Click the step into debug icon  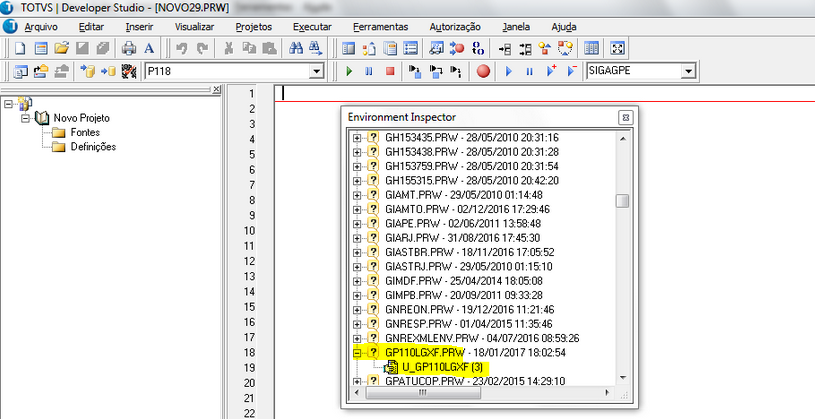pyautogui.click(x=415, y=71)
